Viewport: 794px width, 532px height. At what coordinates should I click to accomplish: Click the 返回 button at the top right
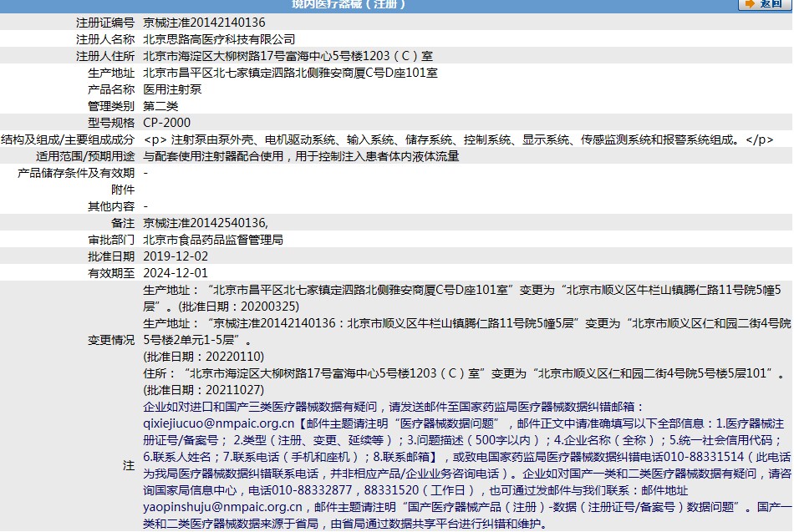(765, 4)
